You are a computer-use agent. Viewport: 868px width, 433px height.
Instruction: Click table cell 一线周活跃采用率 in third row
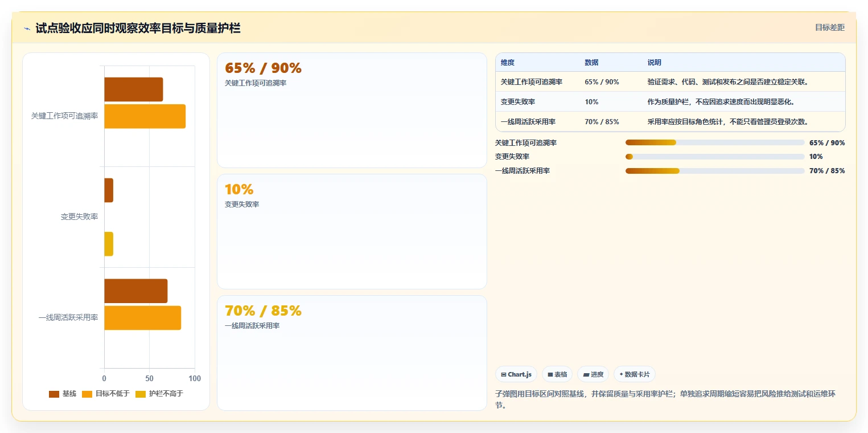click(x=528, y=122)
